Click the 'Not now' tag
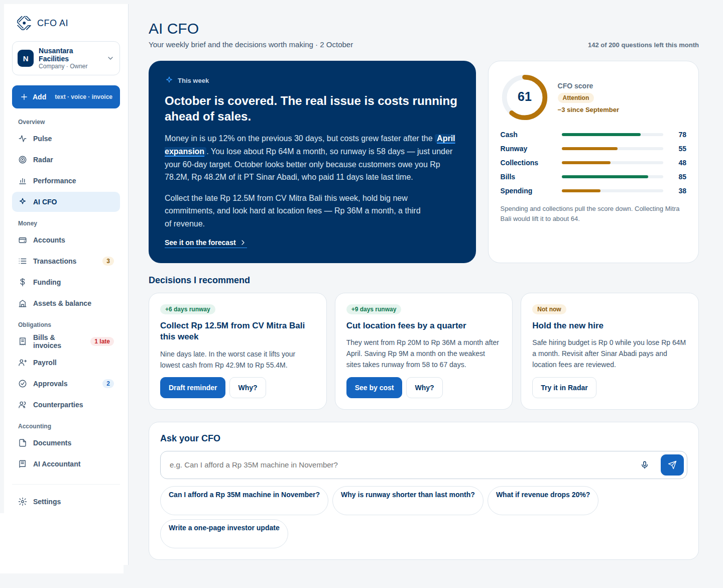723x588 pixels. [549, 309]
